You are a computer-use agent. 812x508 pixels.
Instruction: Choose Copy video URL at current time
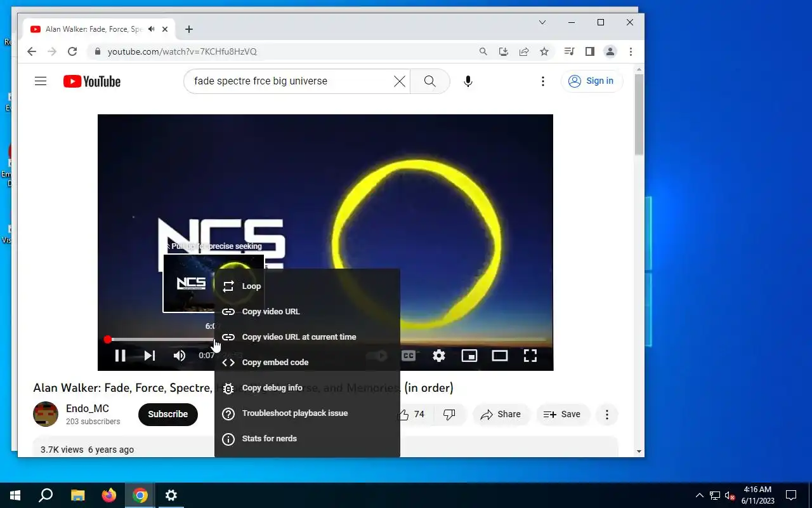307,337
